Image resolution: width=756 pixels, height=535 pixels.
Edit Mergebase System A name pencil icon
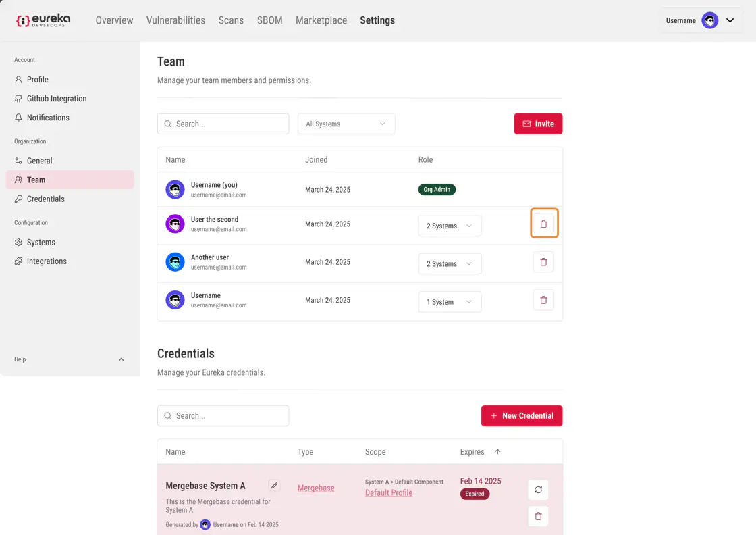tap(274, 486)
